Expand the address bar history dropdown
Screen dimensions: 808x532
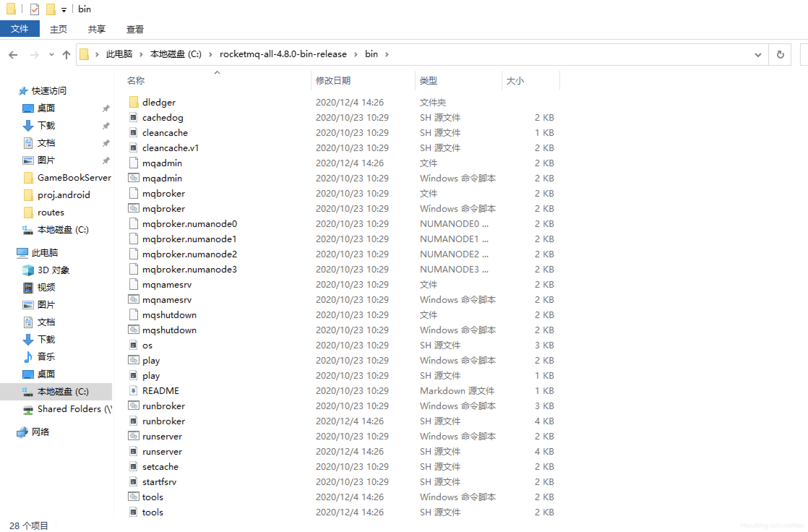click(x=758, y=55)
